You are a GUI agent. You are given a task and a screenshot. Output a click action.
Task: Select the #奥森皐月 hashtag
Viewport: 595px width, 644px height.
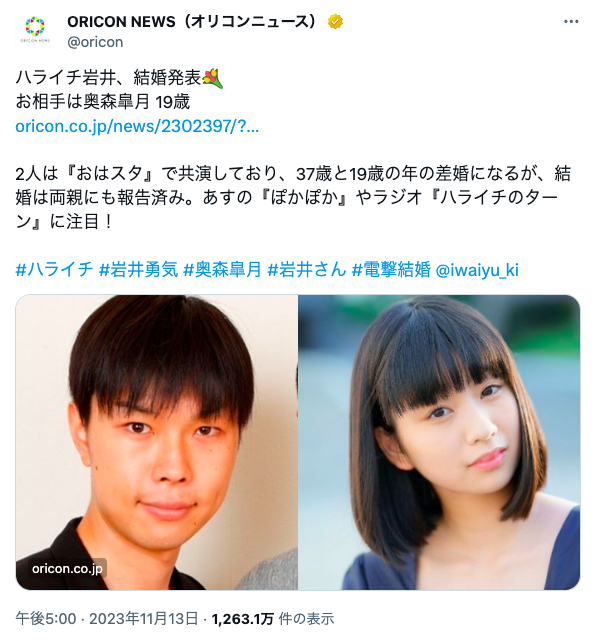point(223,270)
